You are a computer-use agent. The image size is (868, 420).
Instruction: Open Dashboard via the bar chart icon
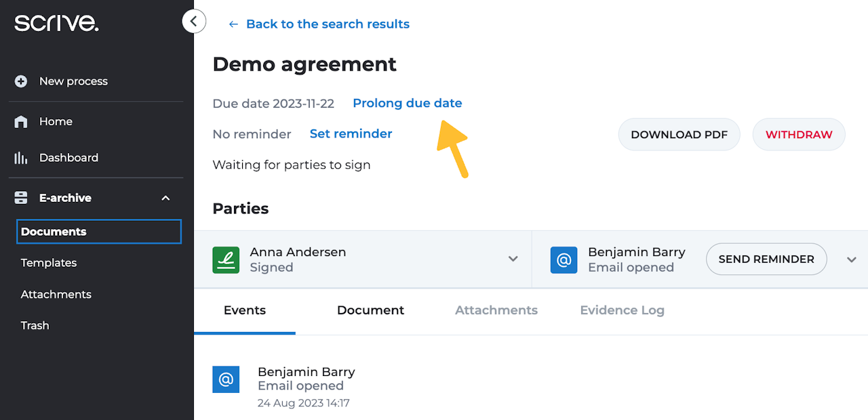pyautogui.click(x=21, y=158)
